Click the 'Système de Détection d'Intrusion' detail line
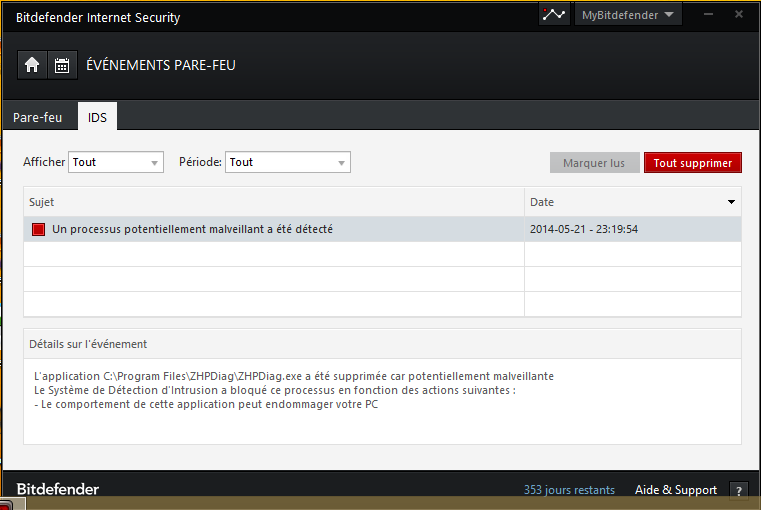This screenshot has width=761, height=510. (275, 390)
